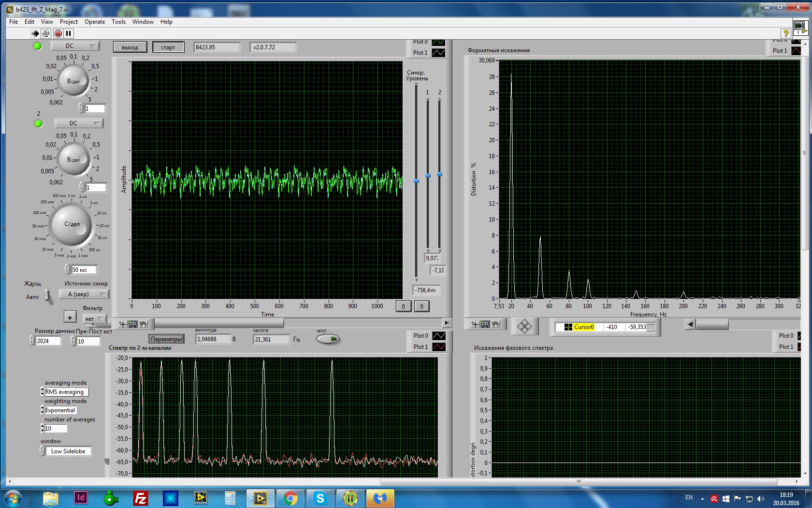Screen dimensions: 812x508
Task: Click the right arrow of the oscilloscope scrollbar
Action: click(447, 323)
